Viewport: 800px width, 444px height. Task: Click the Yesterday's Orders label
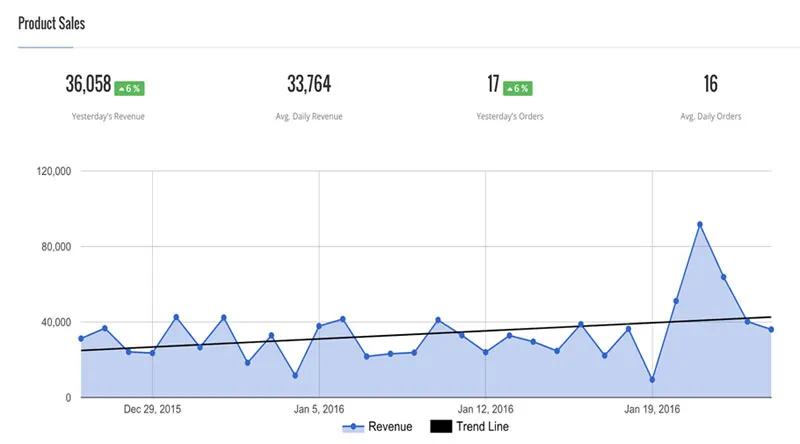[x=511, y=117]
